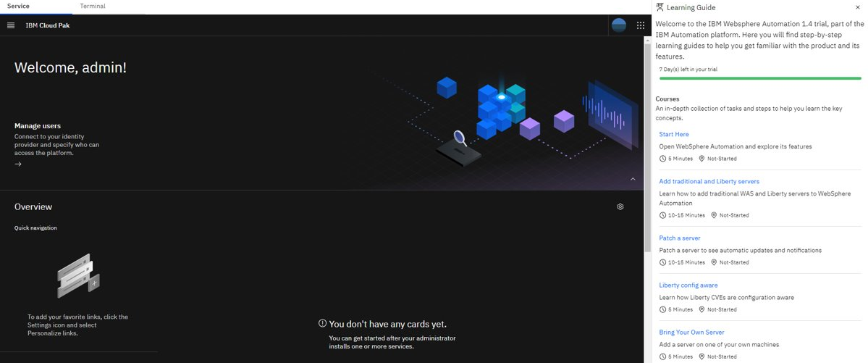The image size is (868, 363).
Task: Open the Liberty config aware course
Action: 688,285
